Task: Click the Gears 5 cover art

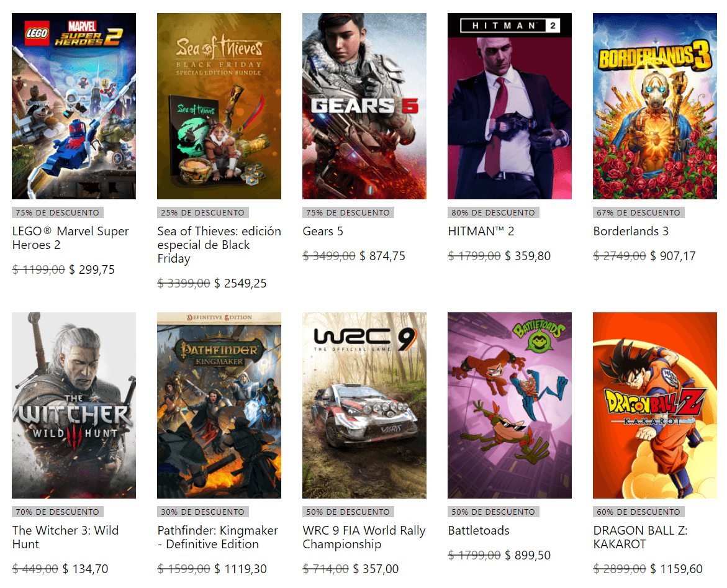Action: 364,106
